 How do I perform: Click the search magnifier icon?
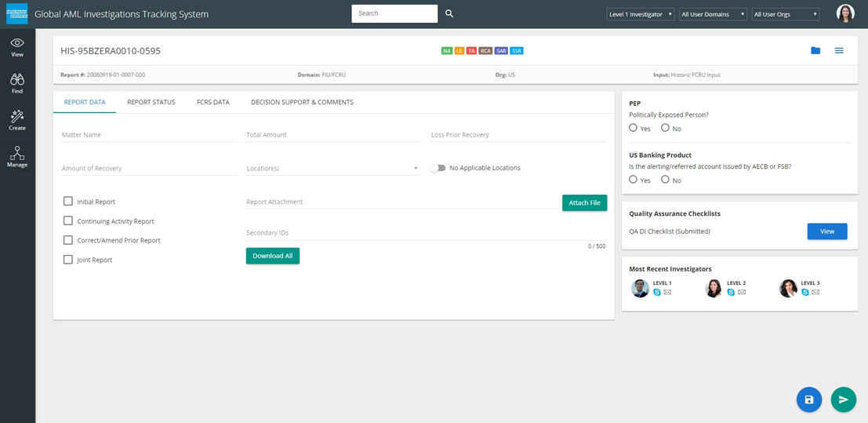tap(449, 13)
